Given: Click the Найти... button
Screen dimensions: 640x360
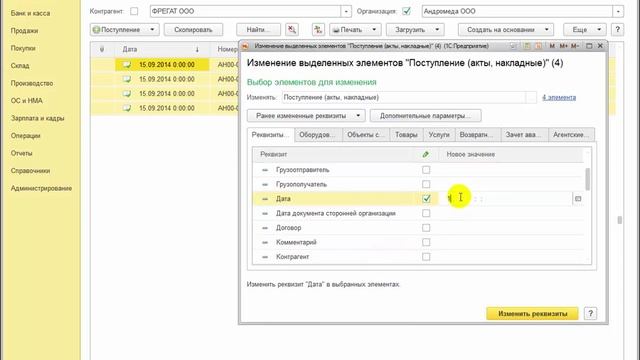Looking at the screenshot, I should [258, 29].
